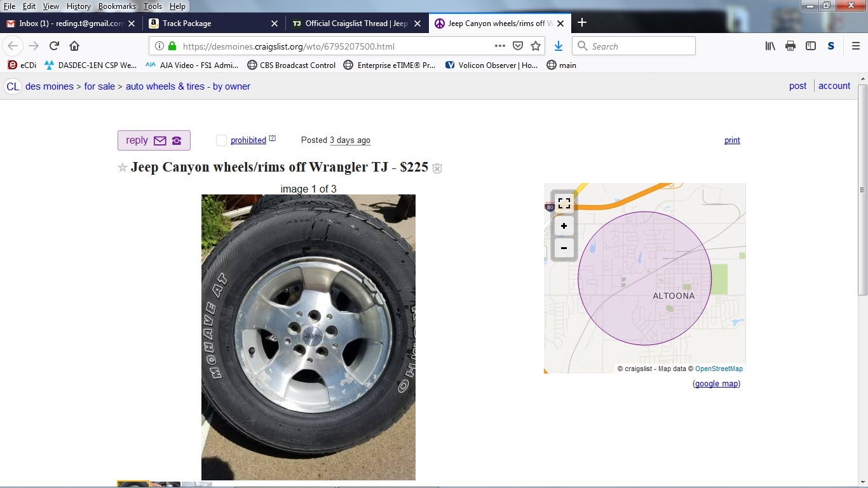Viewport: 868px width, 488px height.
Task: Open the Bookmarks menu
Action: click(x=117, y=6)
